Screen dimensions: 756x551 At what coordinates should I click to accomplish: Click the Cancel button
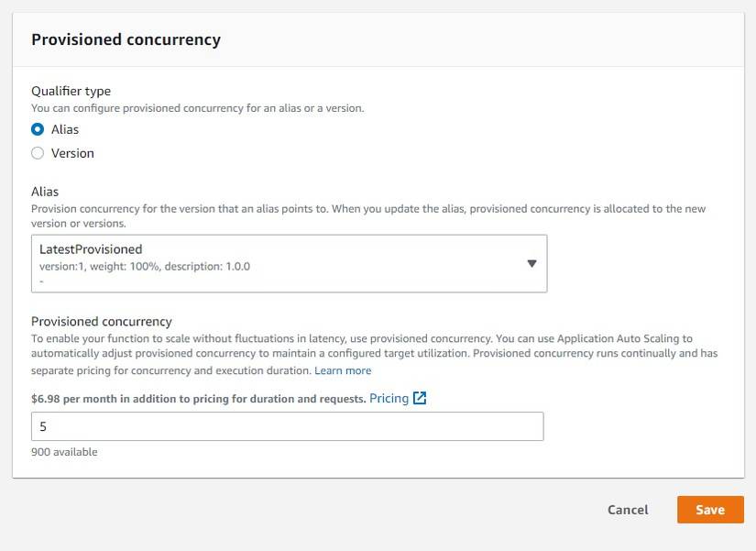click(x=627, y=510)
